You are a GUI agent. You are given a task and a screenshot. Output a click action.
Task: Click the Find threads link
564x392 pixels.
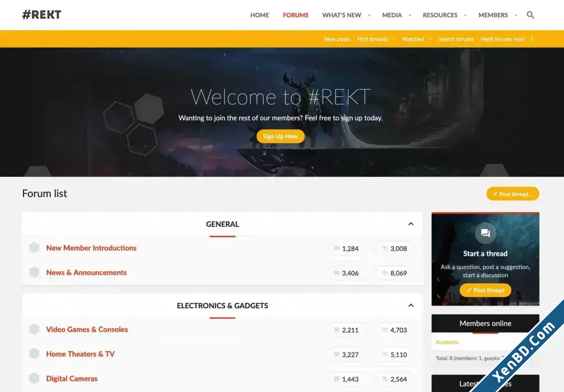[372, 39]
